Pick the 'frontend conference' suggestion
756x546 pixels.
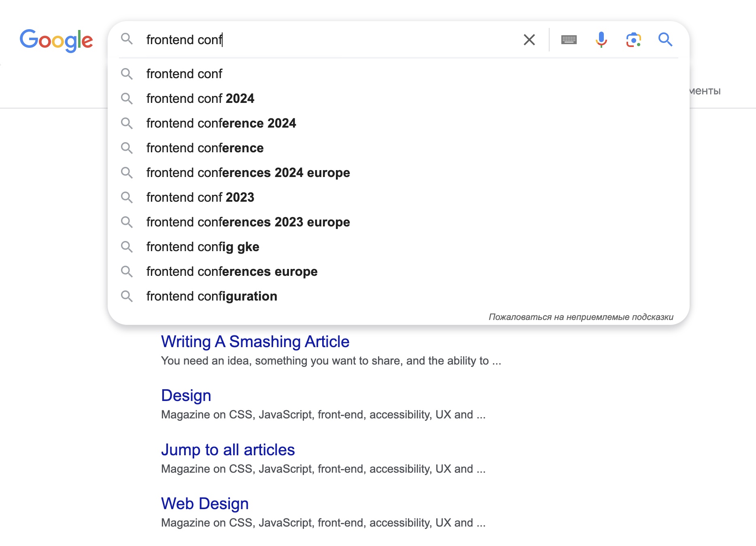205,148
